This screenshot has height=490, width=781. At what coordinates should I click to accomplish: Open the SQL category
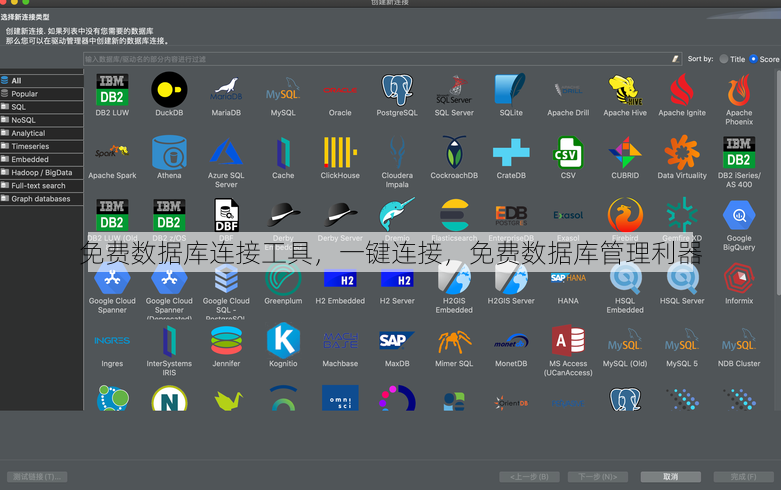[42, 107]
